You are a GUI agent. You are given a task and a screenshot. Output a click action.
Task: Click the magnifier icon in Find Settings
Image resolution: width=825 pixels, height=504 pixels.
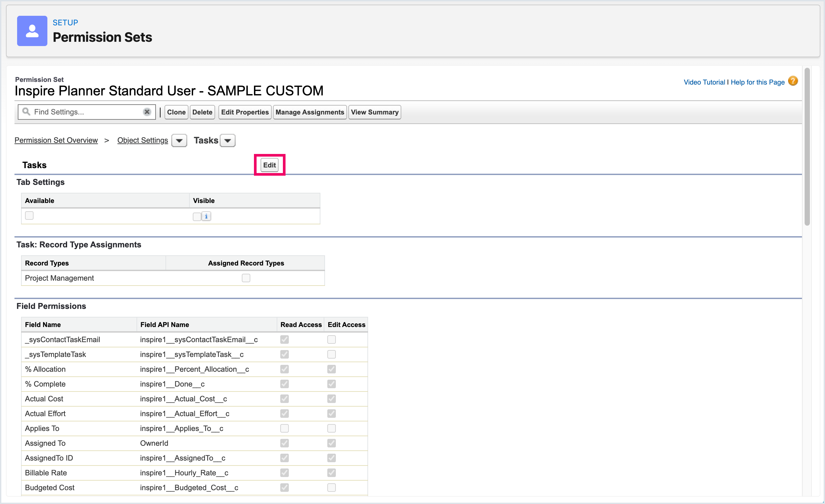[26, 112]
